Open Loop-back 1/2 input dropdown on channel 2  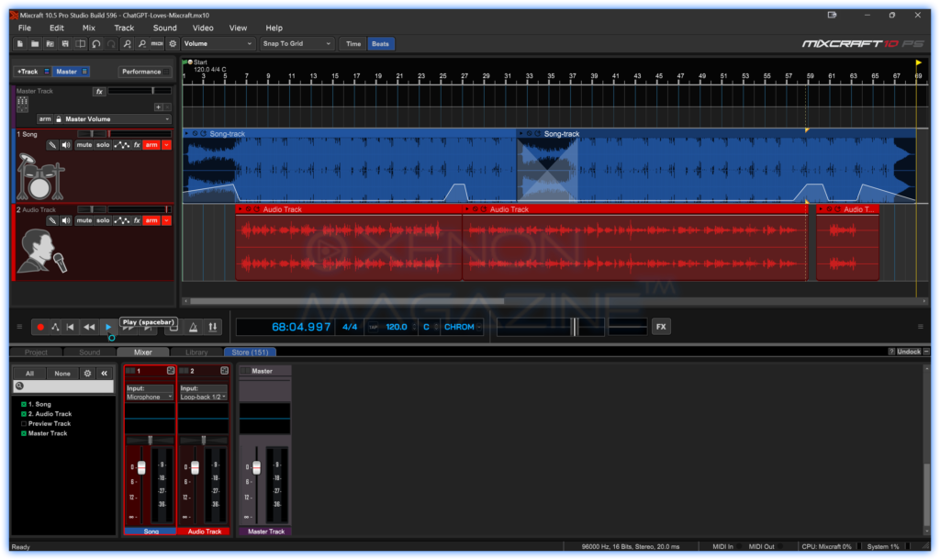[x=203, y=397]
